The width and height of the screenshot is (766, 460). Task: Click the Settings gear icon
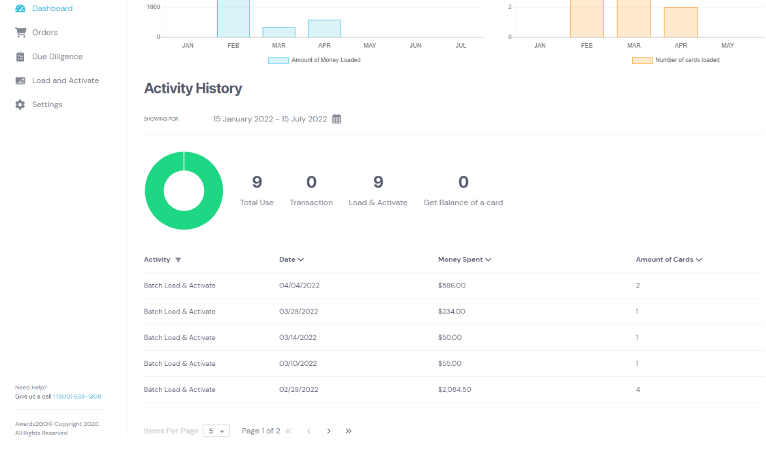pyautogui.click(x=20, y=105)
